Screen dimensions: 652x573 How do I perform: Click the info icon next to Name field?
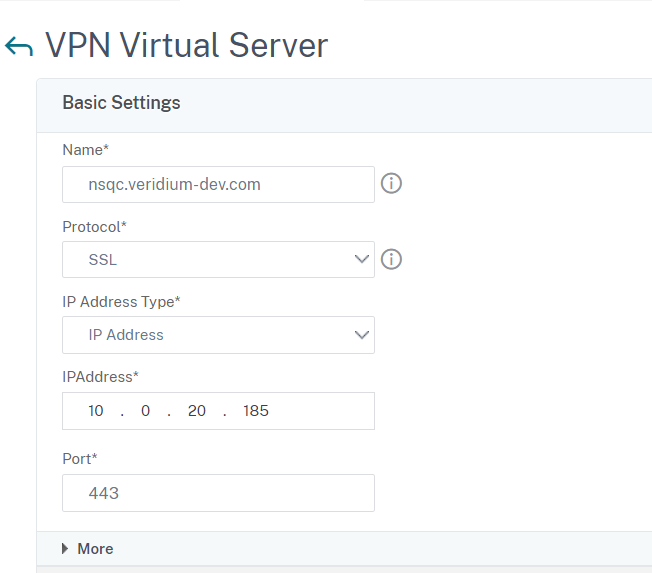[392, 184]
